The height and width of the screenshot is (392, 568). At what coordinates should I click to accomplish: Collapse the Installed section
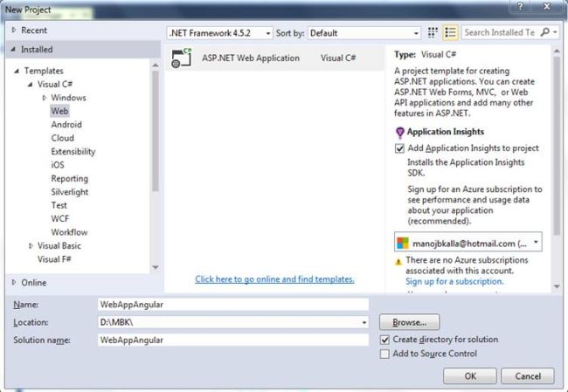pos(13,49)
